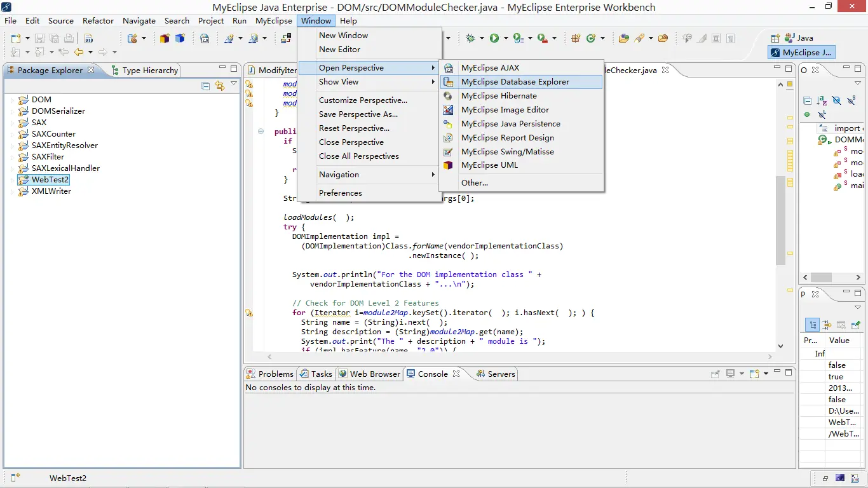This screenshot has width=868, height=488.
Task: Click the Open Console icon
Action: click(754, 374)
